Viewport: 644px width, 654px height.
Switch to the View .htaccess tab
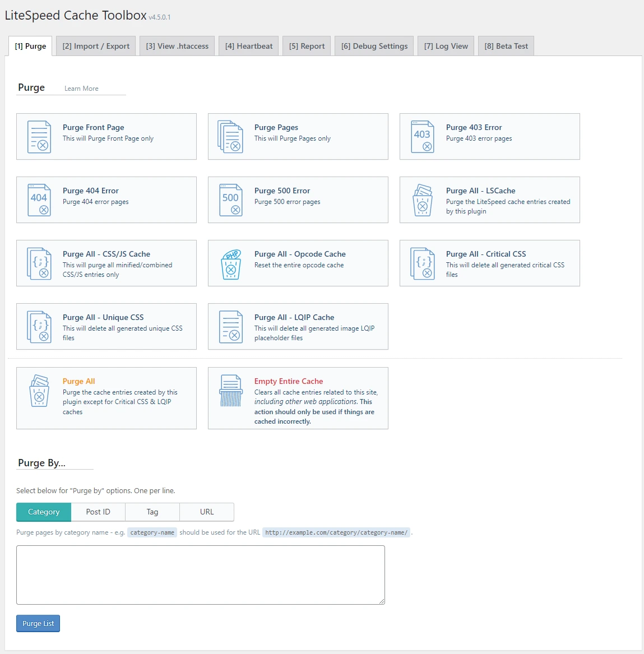click(177, 46)
